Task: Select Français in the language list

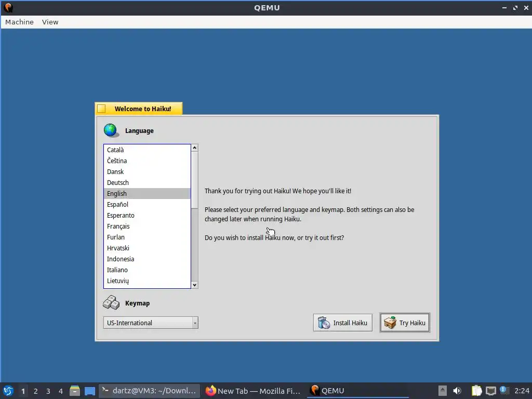Action: [147, 226]
